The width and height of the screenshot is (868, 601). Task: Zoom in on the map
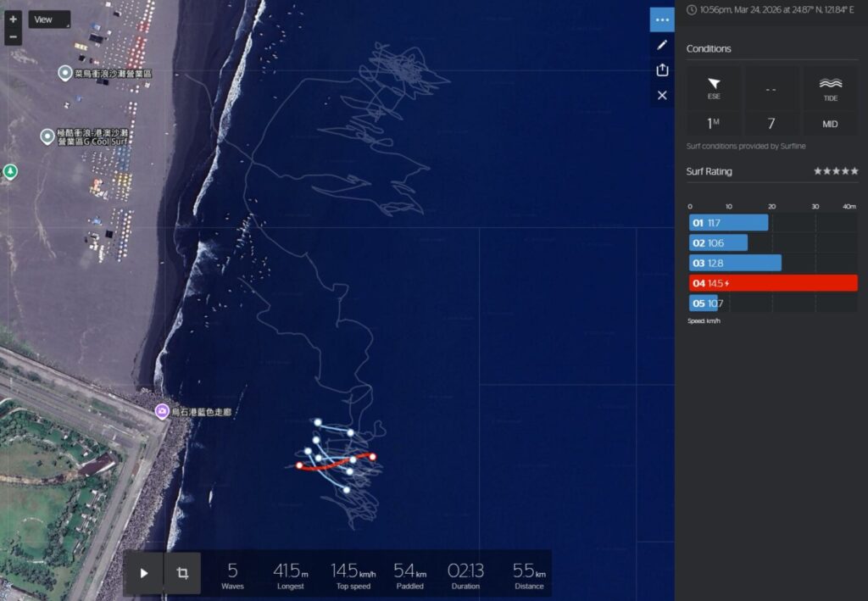pyautogui.click(x=13, y=19)
